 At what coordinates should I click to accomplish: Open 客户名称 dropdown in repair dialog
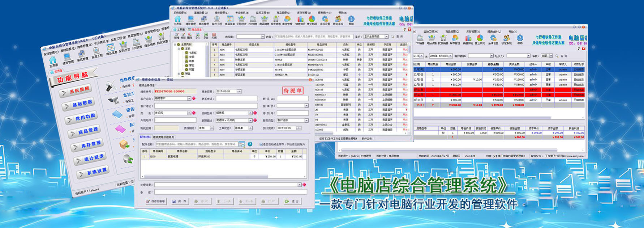pos(189,98)
